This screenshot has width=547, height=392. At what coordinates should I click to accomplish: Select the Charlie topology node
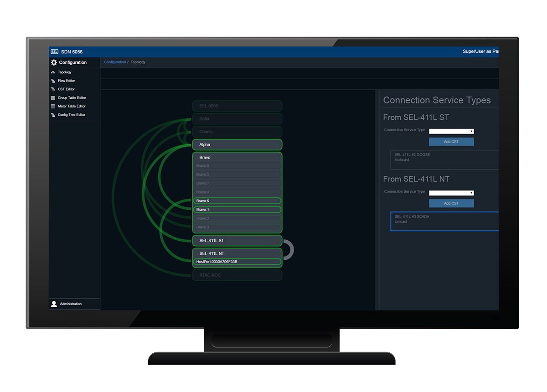pos(237,132)
